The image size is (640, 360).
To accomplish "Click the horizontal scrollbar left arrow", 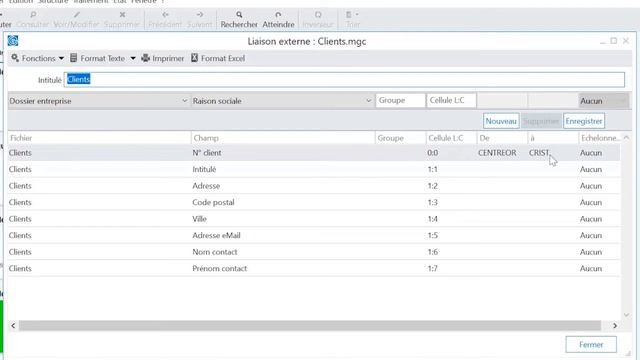I will 13,325.
